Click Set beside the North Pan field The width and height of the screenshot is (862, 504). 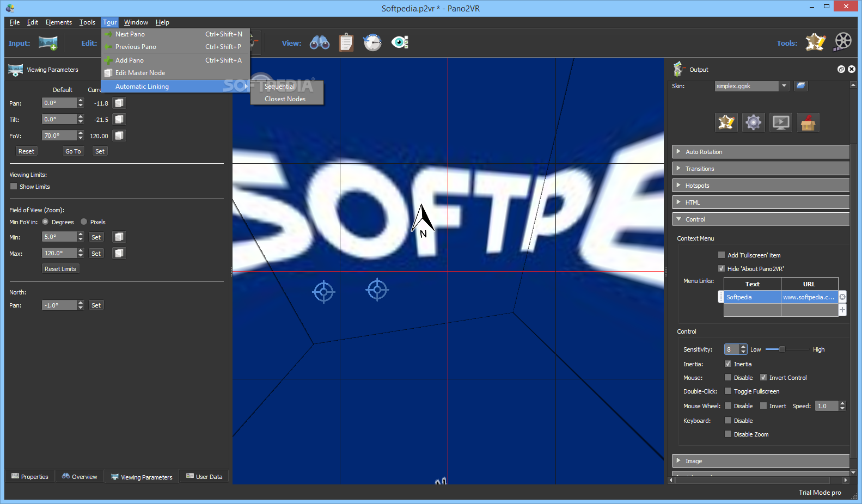pyautogui.click(x=96, y=305)
